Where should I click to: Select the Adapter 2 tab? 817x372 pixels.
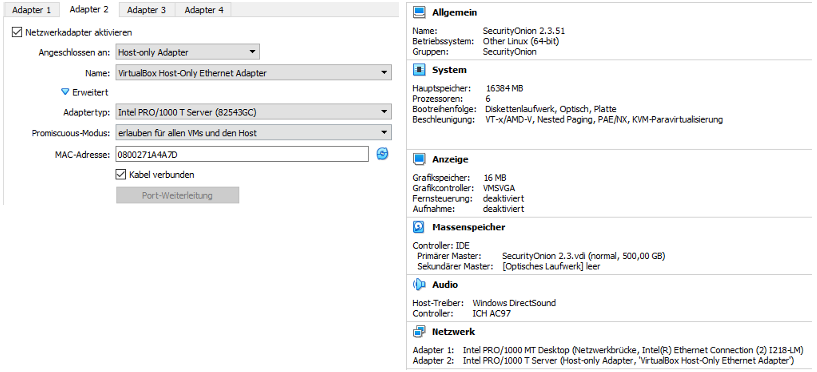tap(89, 9)
